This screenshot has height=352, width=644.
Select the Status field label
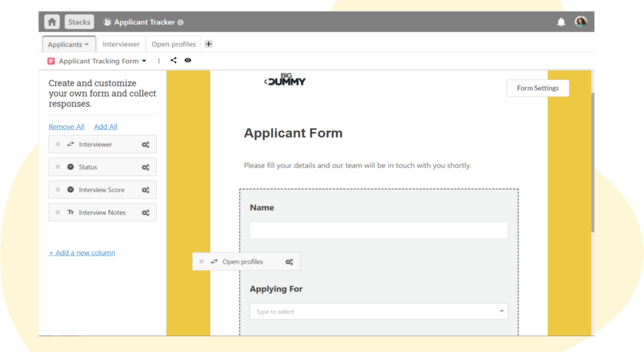coord(88,167)
